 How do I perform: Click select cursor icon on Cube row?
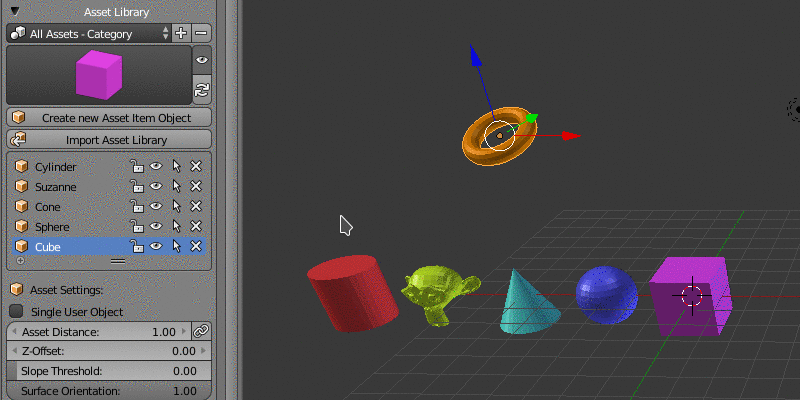[177, 246]
